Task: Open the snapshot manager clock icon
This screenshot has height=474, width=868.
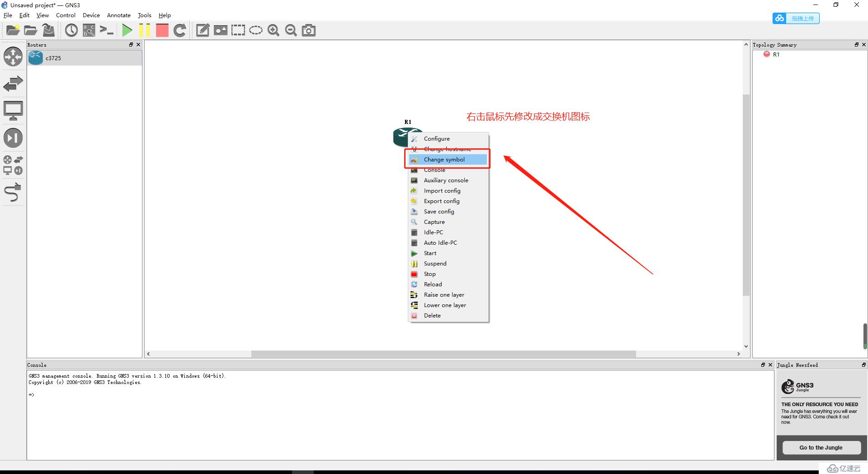Action: click(x=71, y=30)
